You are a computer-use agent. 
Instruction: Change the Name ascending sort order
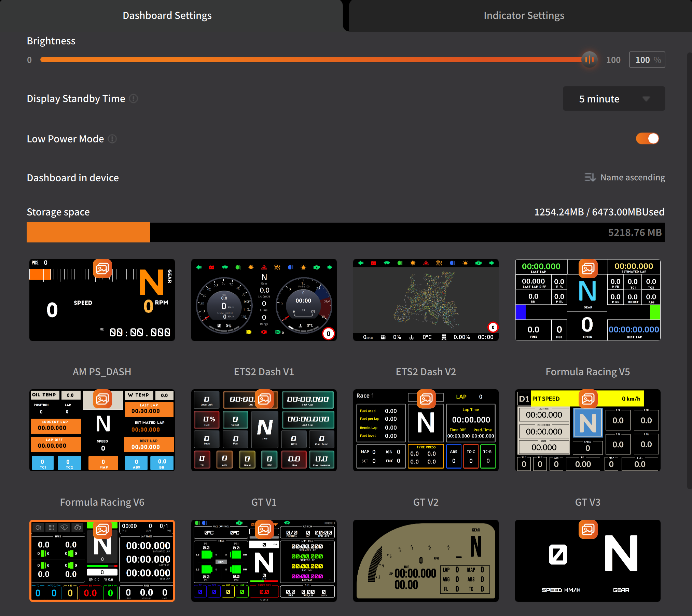click(x=624, y=178)
